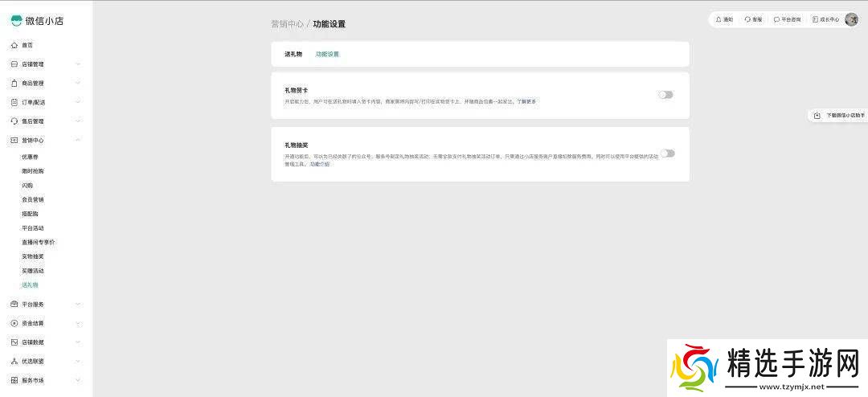This screenshot has width=868, height=397.
Task: Open 平台咨询 chat bubble icon
Action: point(776,19)
